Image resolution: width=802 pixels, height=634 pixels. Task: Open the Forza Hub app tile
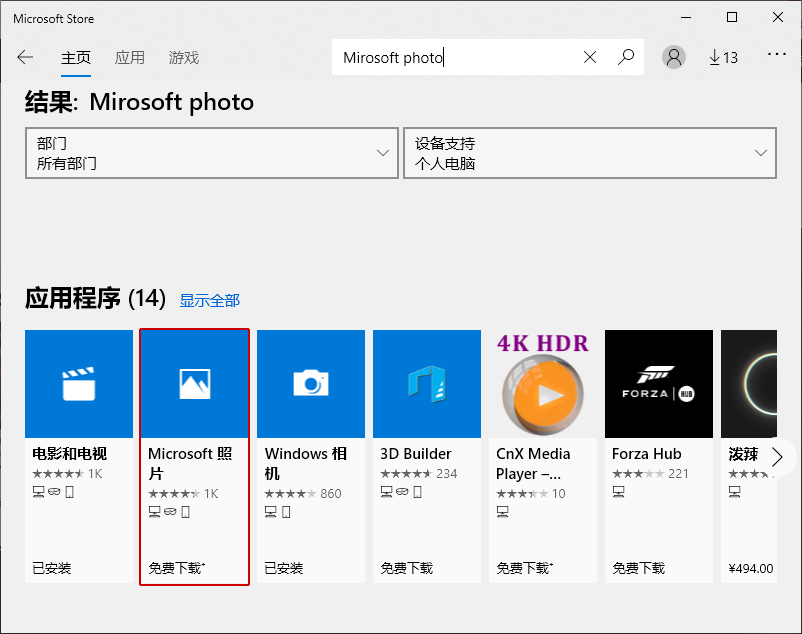tap(659, 383)
